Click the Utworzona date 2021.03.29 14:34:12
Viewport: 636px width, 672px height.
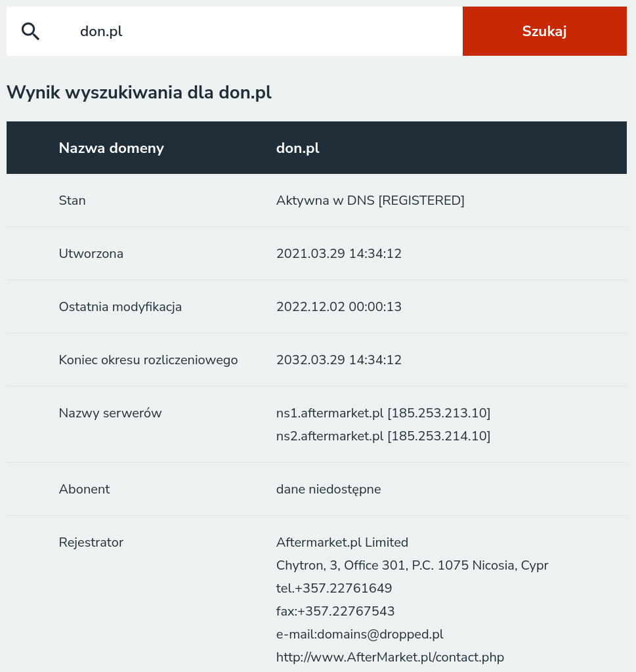tap(339, 253)
